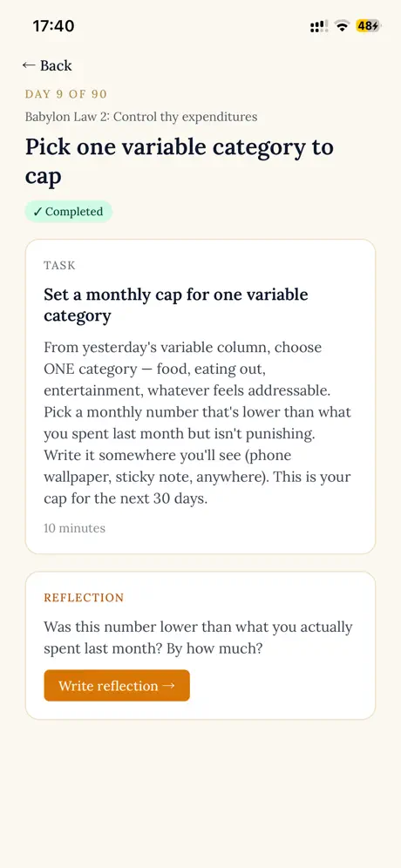This screenshot has width=401, height=868.
Task: Tap the cellular signal icon
Action: pyautogui.click(x=319, y=26)
